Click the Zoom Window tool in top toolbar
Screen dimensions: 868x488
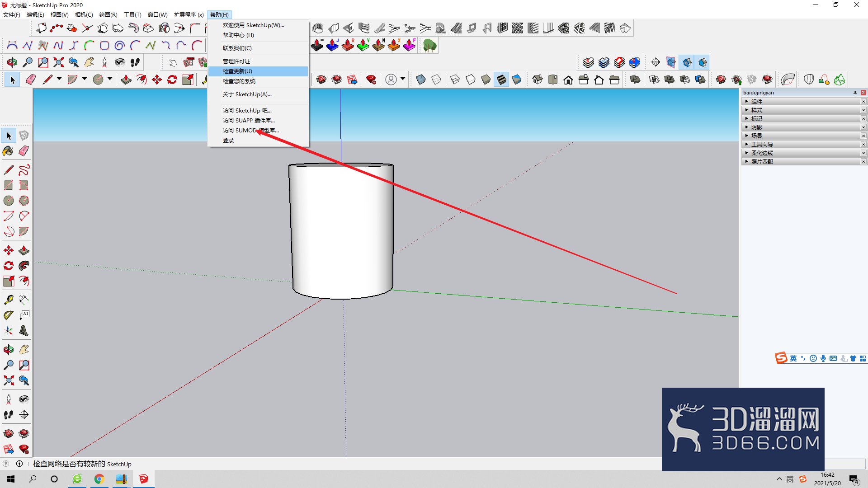pyautogui.click(x=43, y=62)
